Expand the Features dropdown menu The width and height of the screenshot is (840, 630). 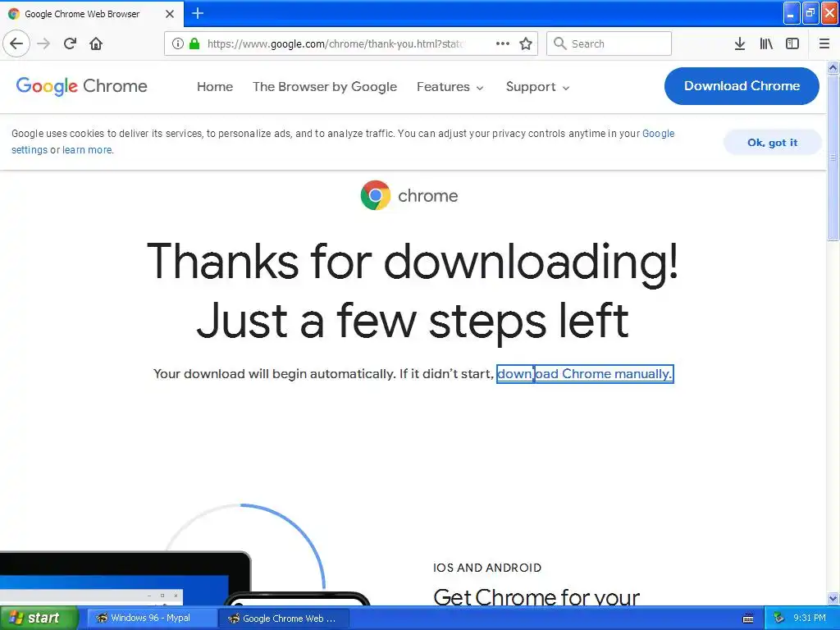(x=450, y=87)
